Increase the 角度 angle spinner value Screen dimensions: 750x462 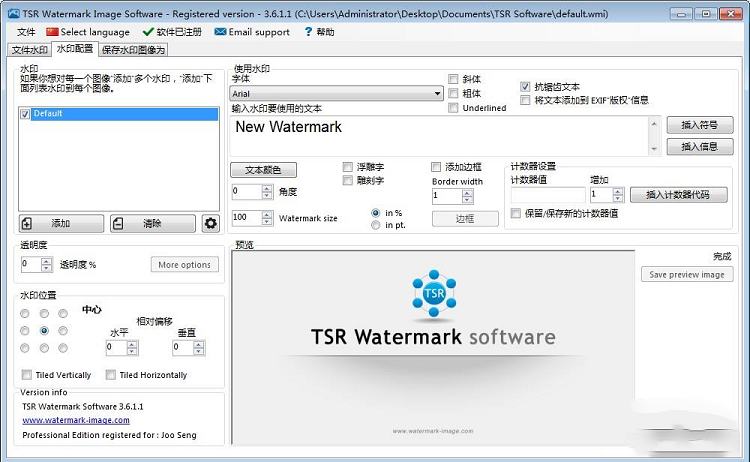click(267, 188)
